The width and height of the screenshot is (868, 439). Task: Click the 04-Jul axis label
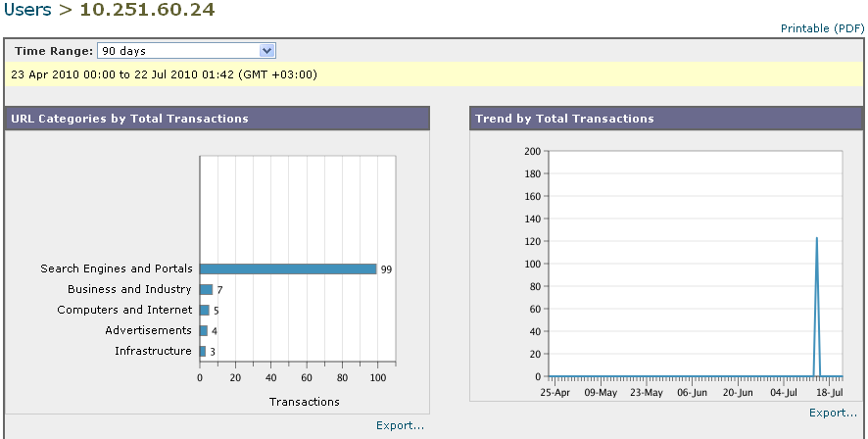[784, 393]
